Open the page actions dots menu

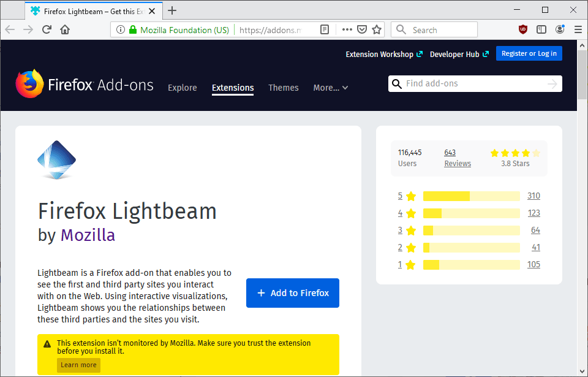[x=347, y=29]
